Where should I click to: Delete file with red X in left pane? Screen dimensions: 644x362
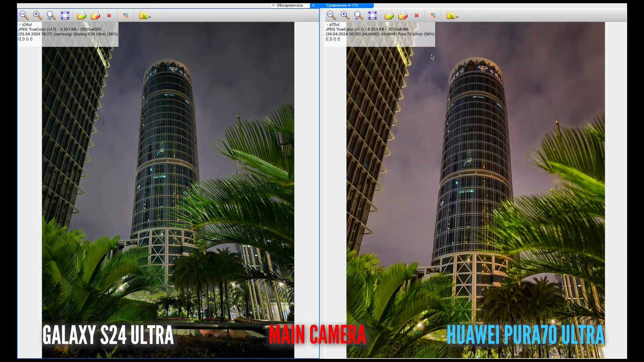pos(109,15)
